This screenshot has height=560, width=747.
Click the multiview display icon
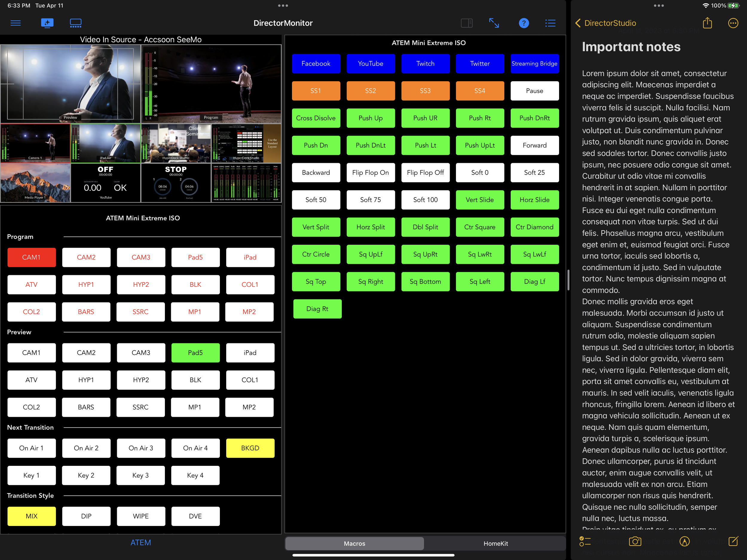click(75, 23)
